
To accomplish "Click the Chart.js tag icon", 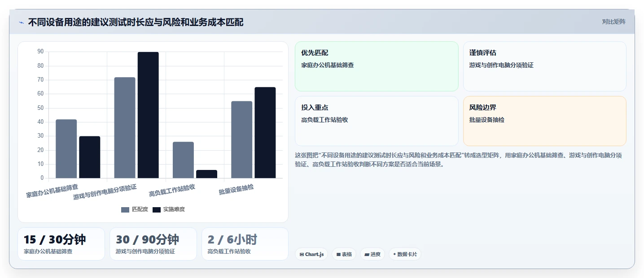I will coord(302,254).
